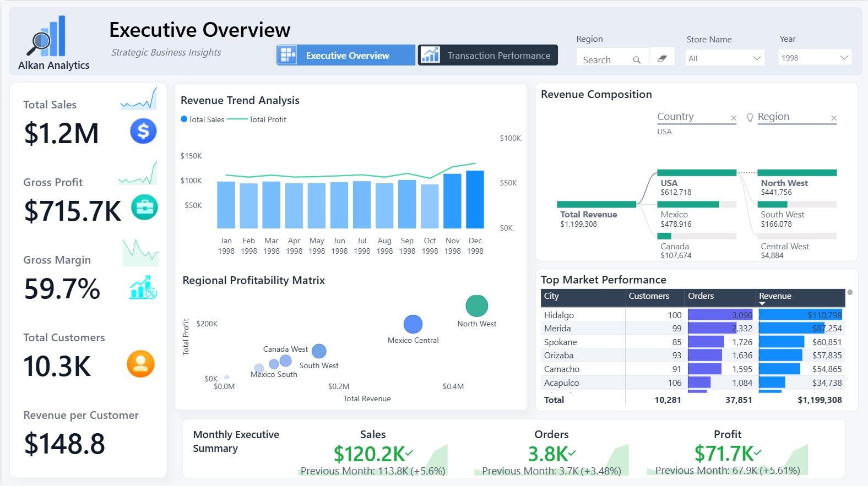The image size is (868, 486).
Task: Open the Store Name dropdown
Action: 725,58
